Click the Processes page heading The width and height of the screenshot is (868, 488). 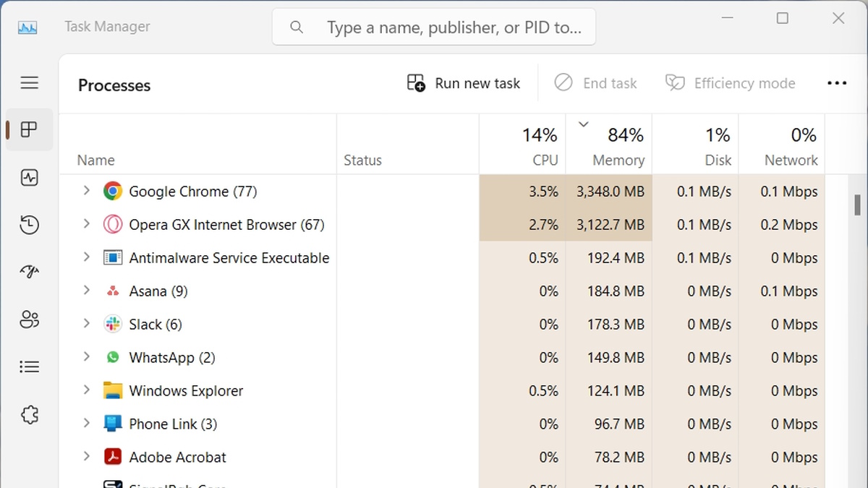114,85
